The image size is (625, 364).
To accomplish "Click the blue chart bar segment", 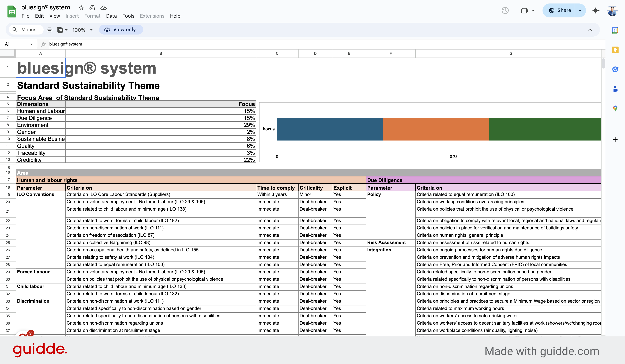I will pos(330,129).
